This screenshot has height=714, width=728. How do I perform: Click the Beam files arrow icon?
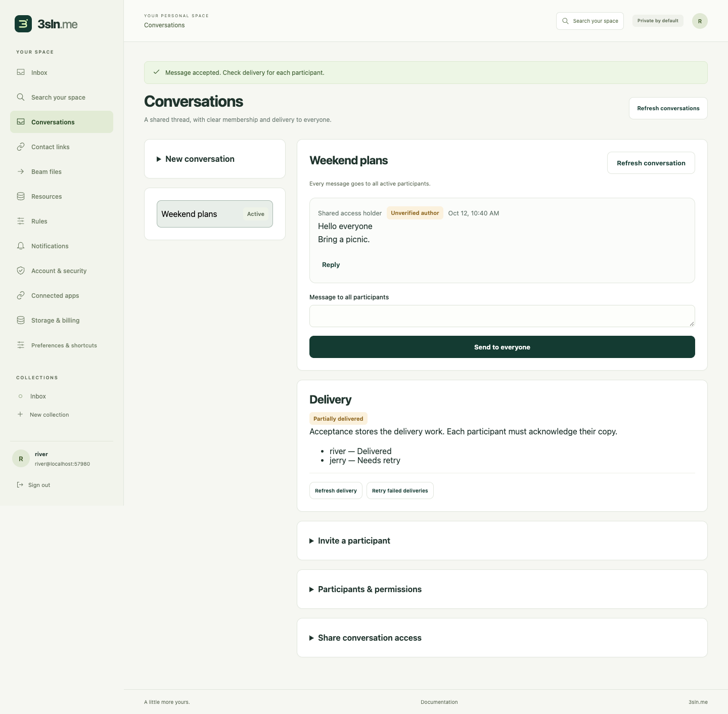[21, 171]
